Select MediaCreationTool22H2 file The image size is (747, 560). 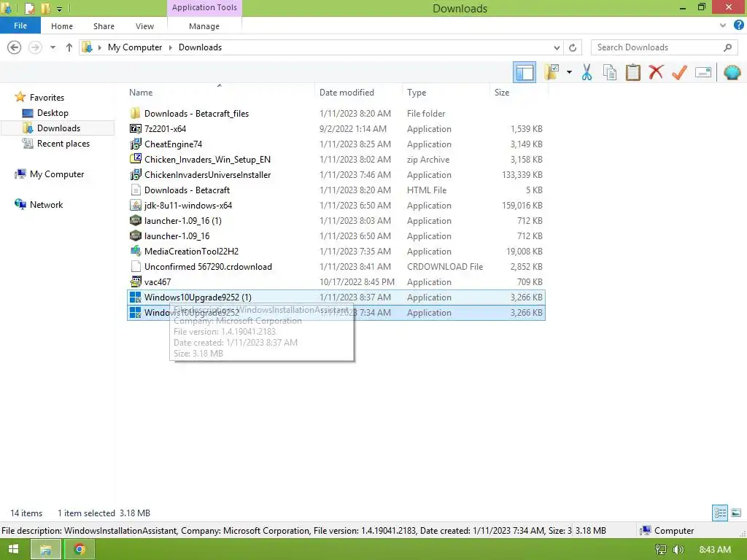click(x=336, y=251)
